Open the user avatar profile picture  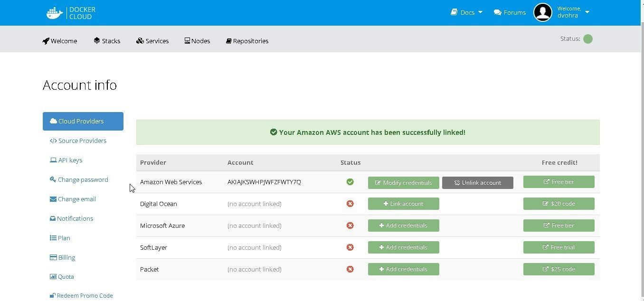(543, 12)
